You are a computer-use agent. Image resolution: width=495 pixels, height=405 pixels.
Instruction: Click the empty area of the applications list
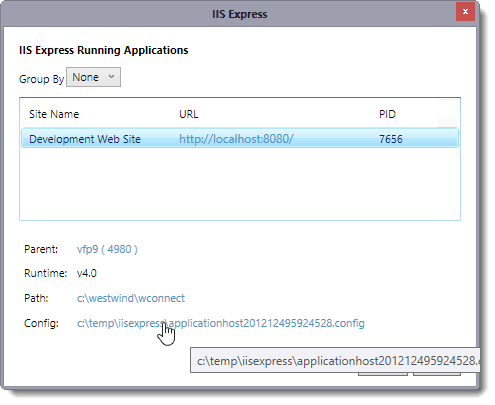click(x=240, y=183)
